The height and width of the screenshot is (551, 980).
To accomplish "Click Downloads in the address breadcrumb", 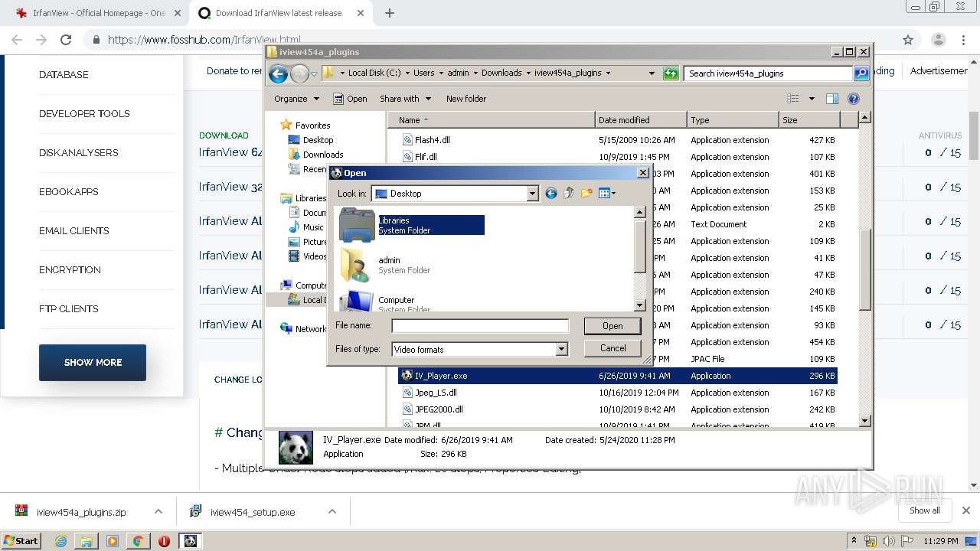I will pyautogui.click(x=501, y=73).
